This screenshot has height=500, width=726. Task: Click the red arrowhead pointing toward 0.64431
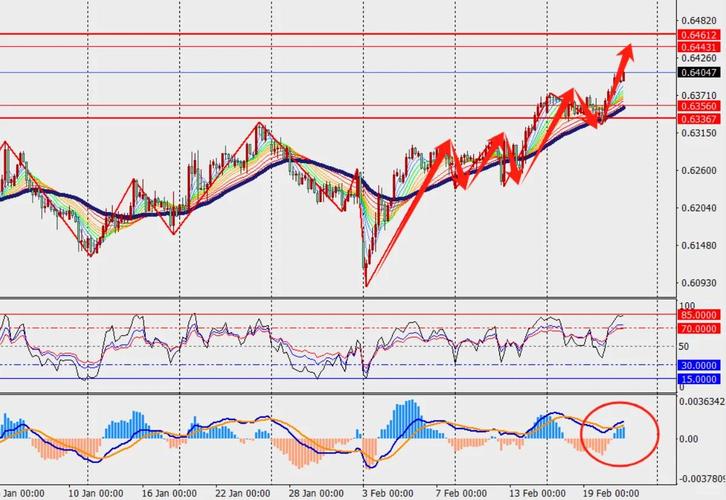point(627,51)
